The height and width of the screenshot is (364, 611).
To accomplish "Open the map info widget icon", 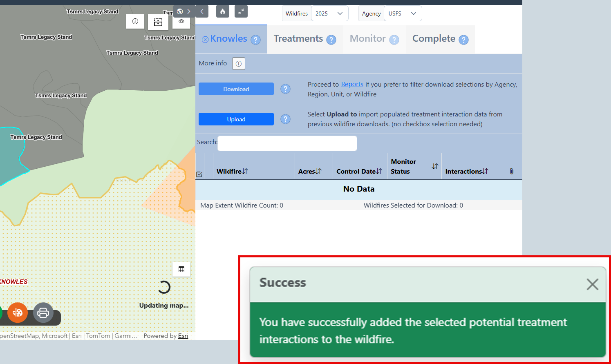I will [135, 21].
